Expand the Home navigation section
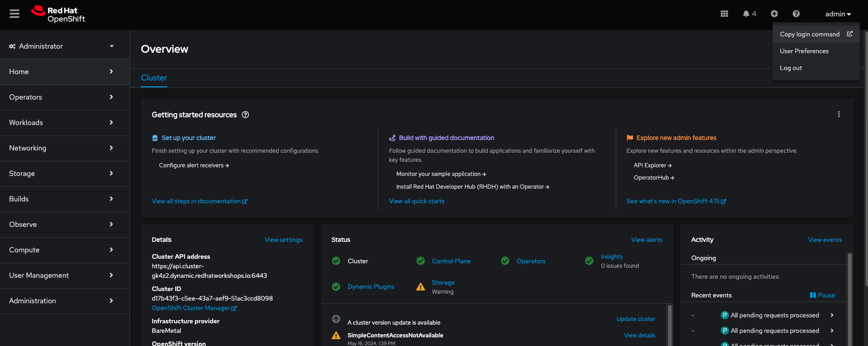Viewport: 868px width, 346px height. 65,72
